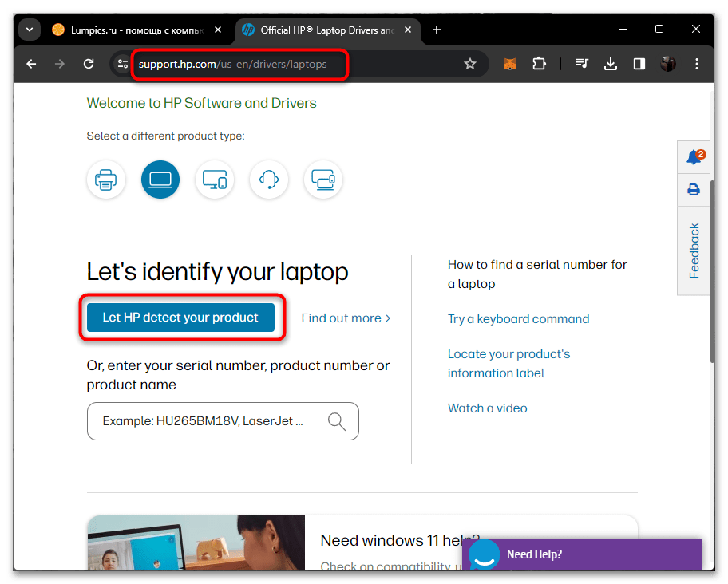
Task: Close the Official HP Laptop Drivers tab
Action: 408,30
